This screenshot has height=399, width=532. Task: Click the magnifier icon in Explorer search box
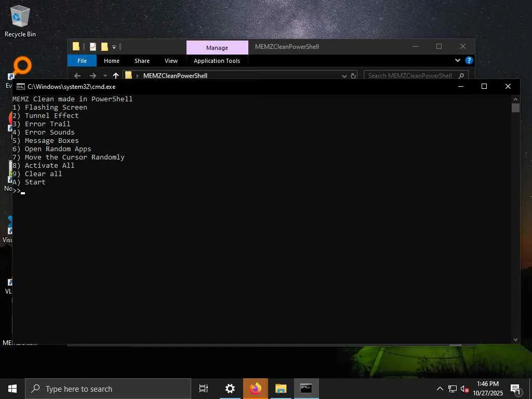pyautogui.click(x=461, y=76)
